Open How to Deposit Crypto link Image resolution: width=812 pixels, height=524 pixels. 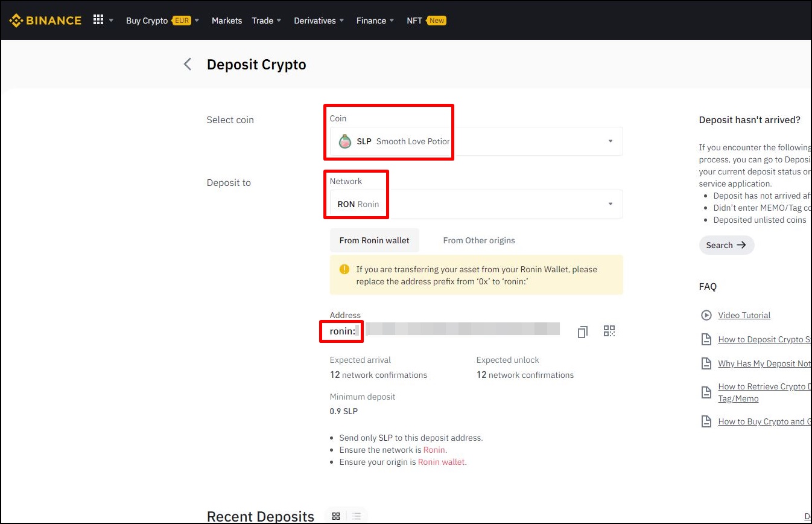point(764,339)
